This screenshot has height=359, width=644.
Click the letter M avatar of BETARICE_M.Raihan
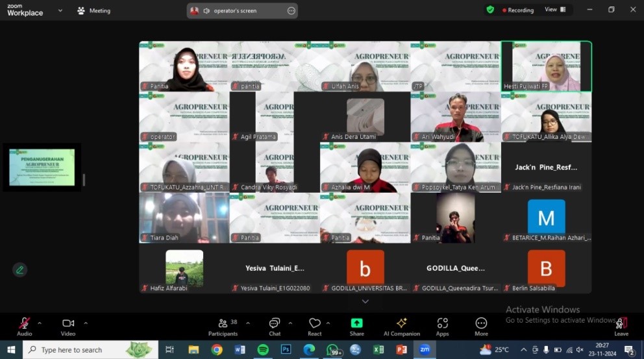[546, 217]
